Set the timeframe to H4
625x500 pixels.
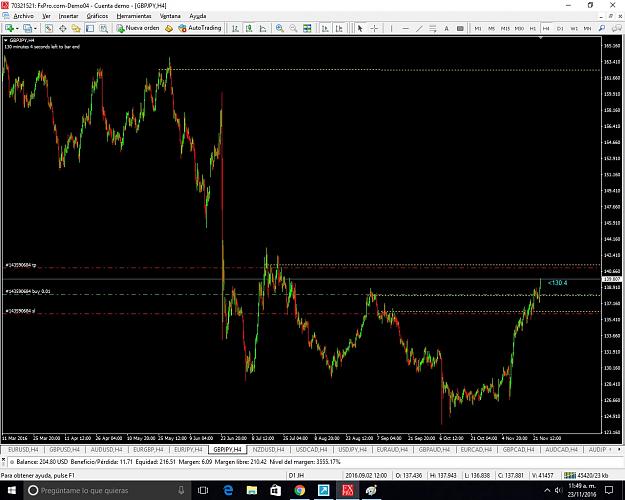pyautogui.click(x=546, y=28)
